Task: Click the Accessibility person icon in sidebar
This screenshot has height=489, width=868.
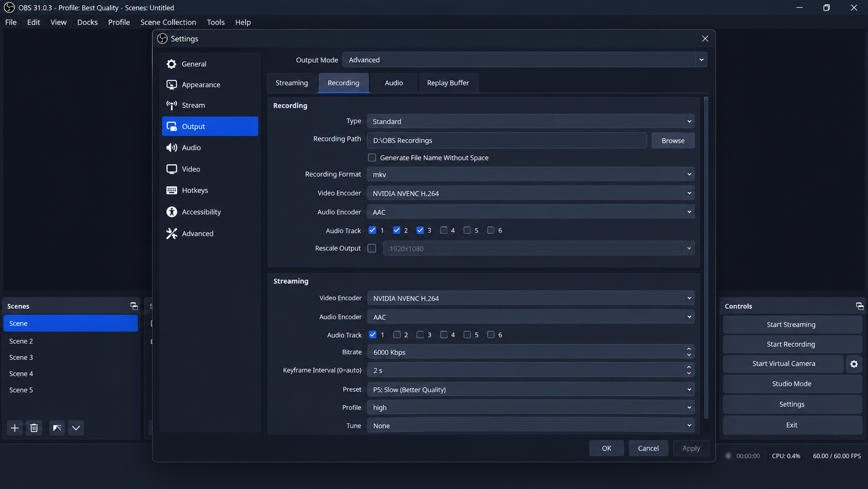Action: coord(171,212)
